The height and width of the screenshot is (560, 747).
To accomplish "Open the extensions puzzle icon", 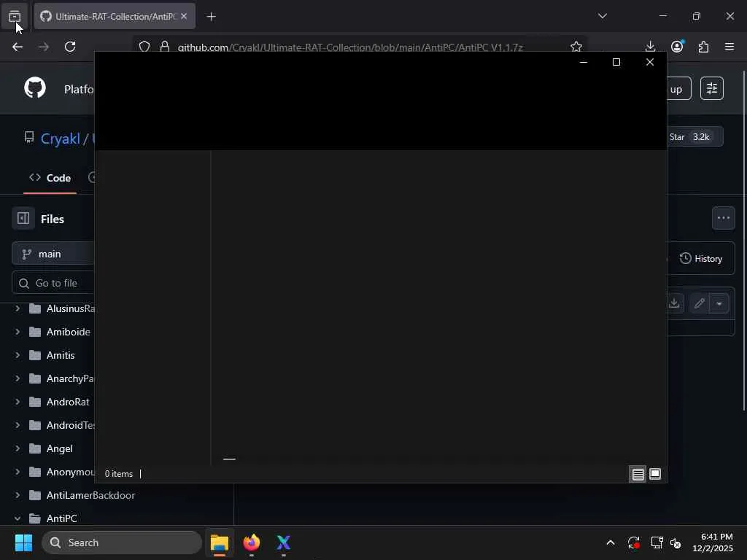I will pyautogui.click(x=703, y=47).
